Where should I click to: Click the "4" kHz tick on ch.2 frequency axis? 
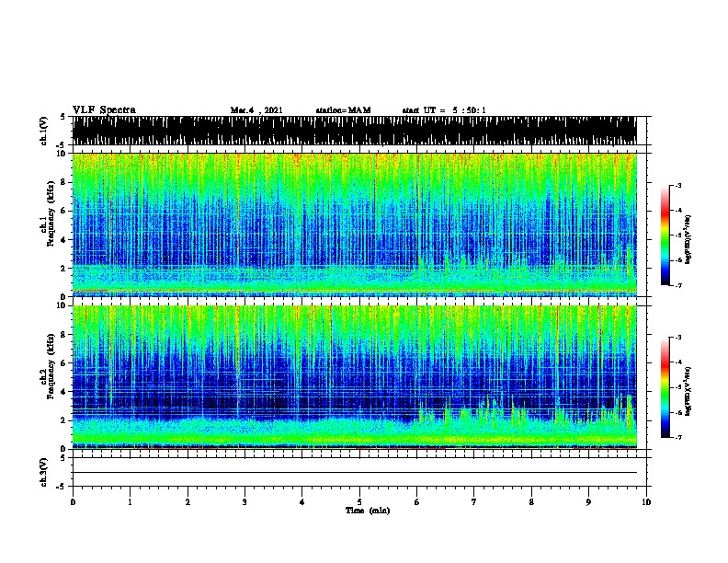click(x=63, y=392)
